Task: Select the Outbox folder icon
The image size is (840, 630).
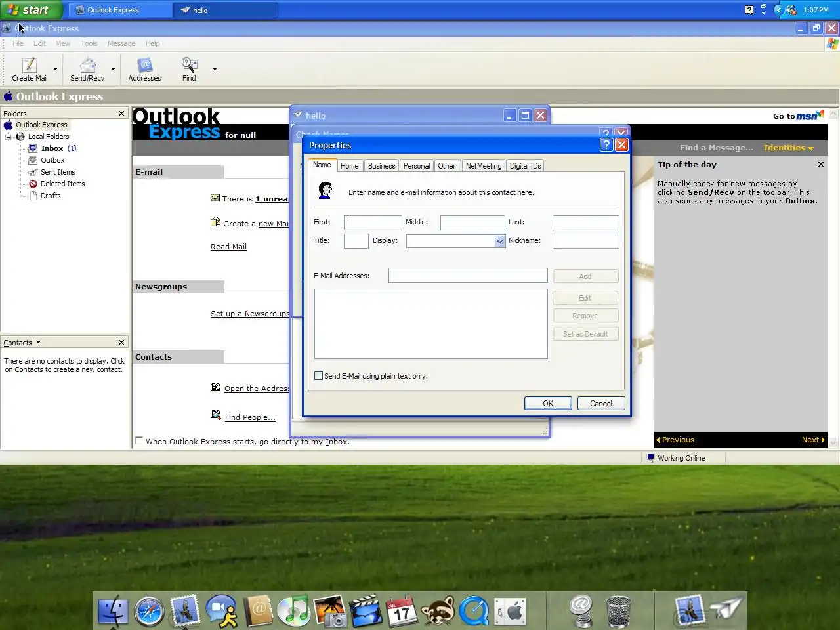Action: (33, 160)
